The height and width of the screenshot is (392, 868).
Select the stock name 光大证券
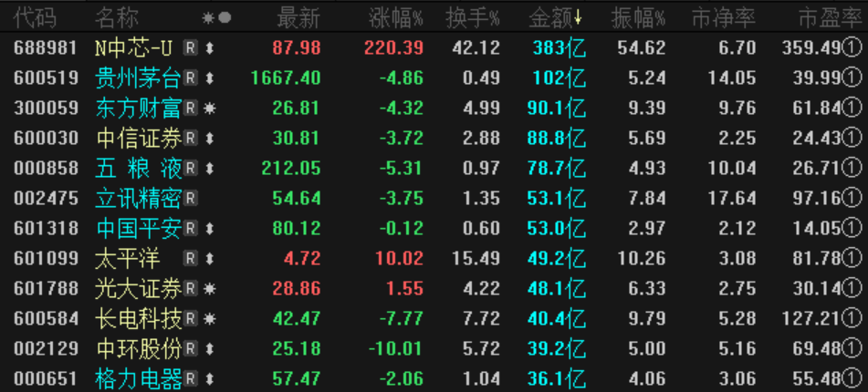139,288
